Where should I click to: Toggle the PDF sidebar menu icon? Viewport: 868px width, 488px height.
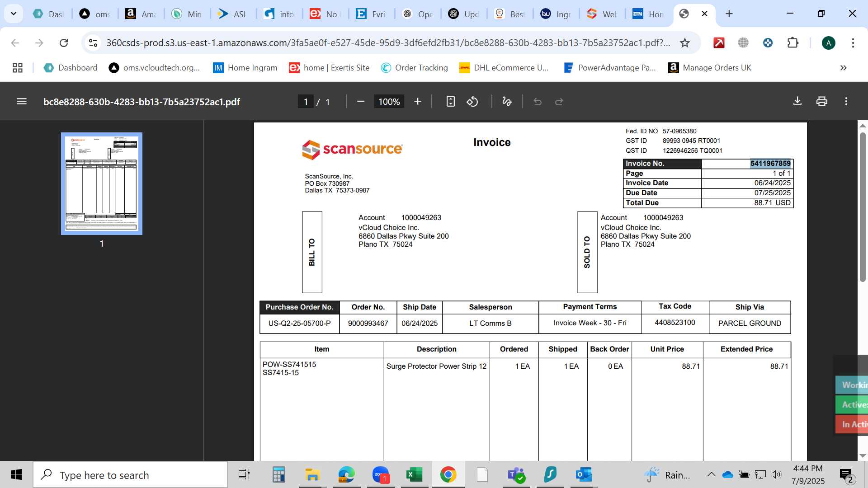tap(21, 102)
